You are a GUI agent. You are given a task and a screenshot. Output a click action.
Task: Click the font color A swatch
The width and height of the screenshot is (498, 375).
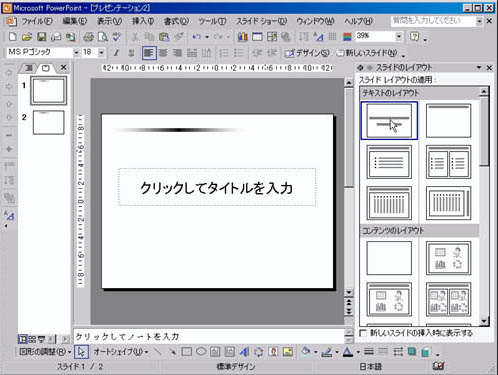[x=348, y=352]
